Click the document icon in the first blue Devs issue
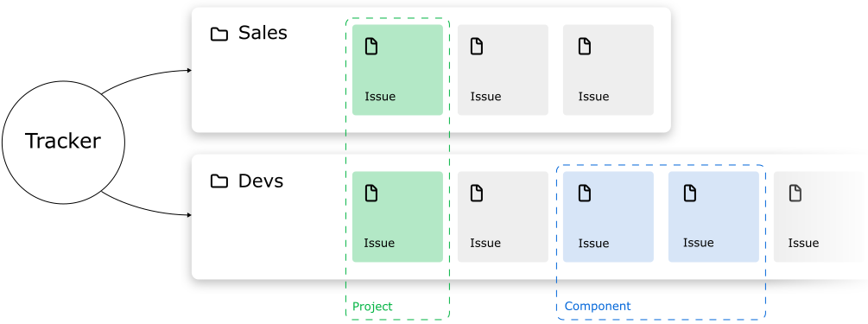 click(585, 194)
